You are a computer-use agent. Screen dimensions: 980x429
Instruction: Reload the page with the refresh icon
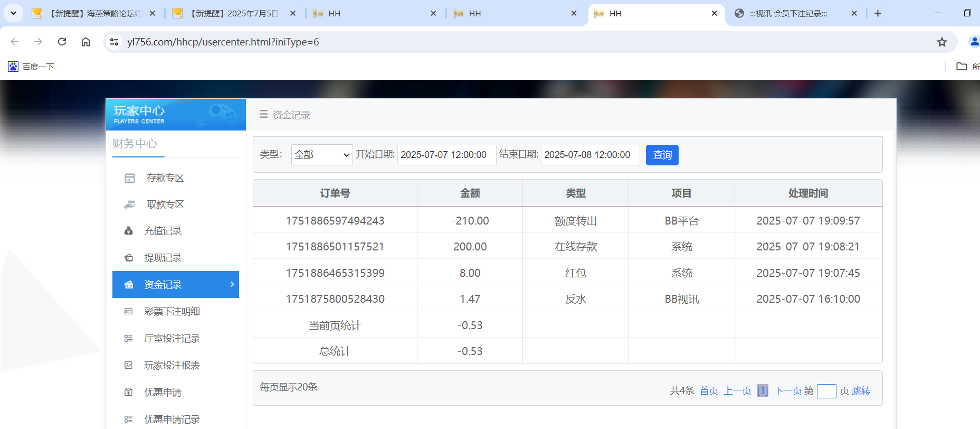(x=62, y=42)
